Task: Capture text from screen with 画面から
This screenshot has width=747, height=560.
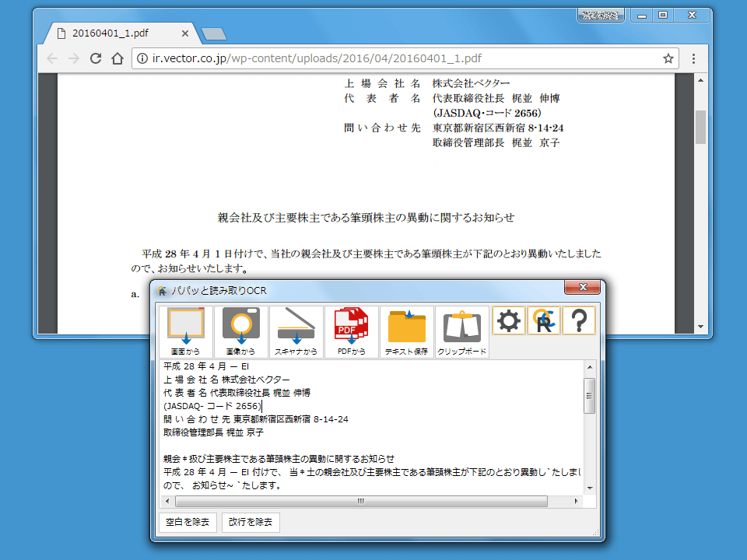Action: click(x=186, y=332)
